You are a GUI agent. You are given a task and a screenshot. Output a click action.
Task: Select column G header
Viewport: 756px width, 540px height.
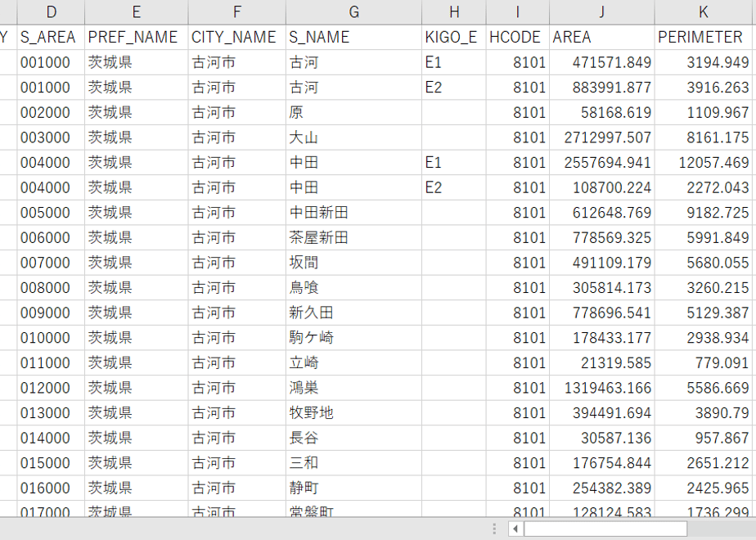point(354,12)
